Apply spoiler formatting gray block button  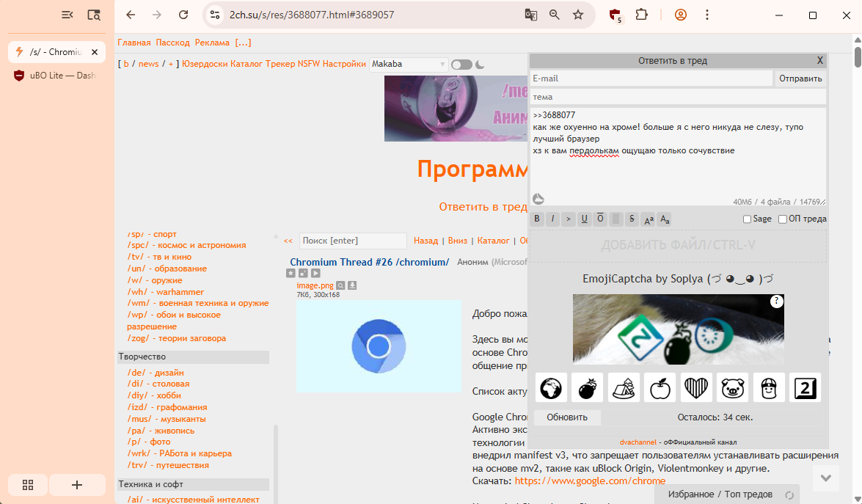point(616,219)
